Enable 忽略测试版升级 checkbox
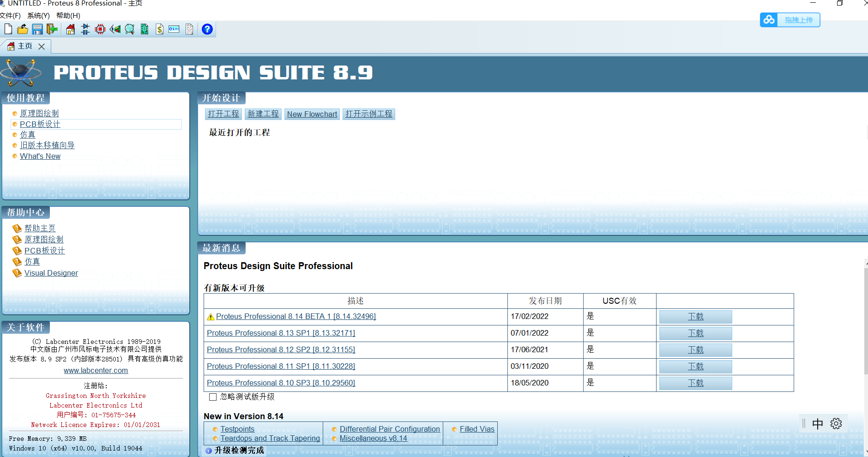 (212, 397)
